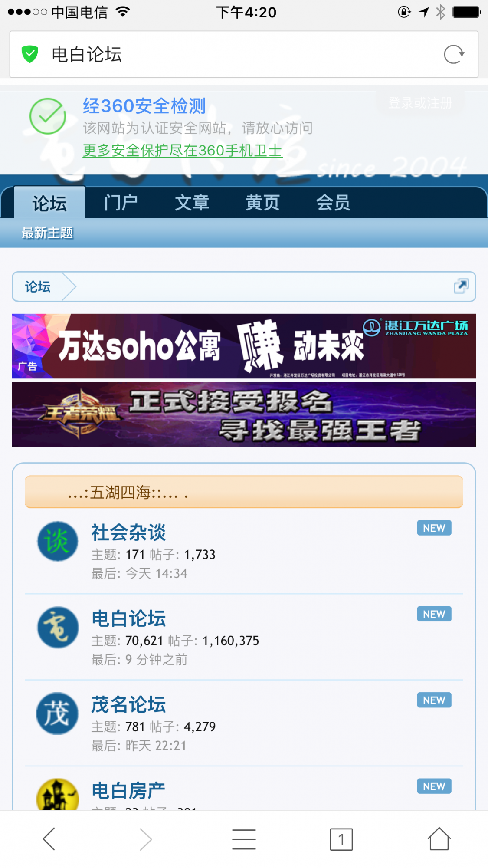The width and height of the screenshot is (488, 868).
Task: Tap the browser home icon
Action: tap(439, 838)
